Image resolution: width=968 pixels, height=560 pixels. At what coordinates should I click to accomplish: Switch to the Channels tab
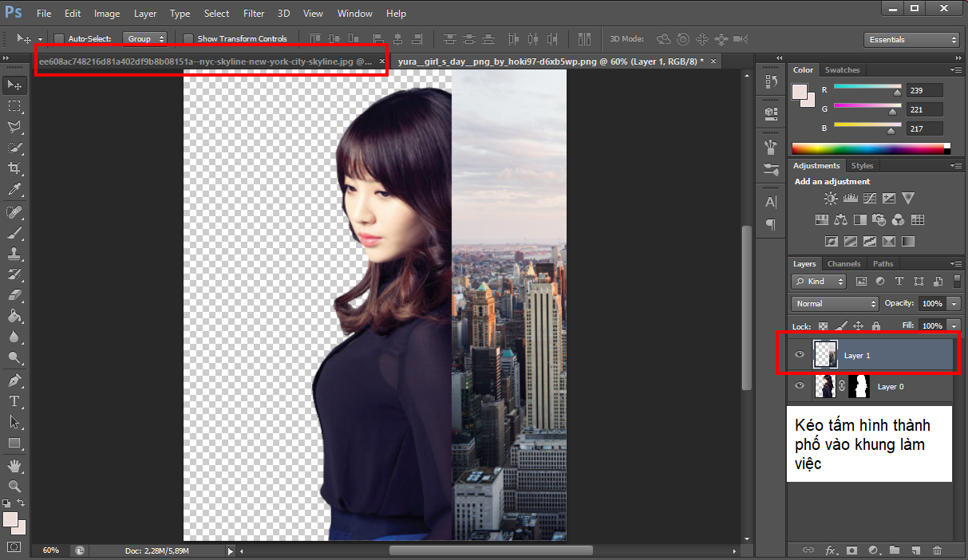(844, 264)
